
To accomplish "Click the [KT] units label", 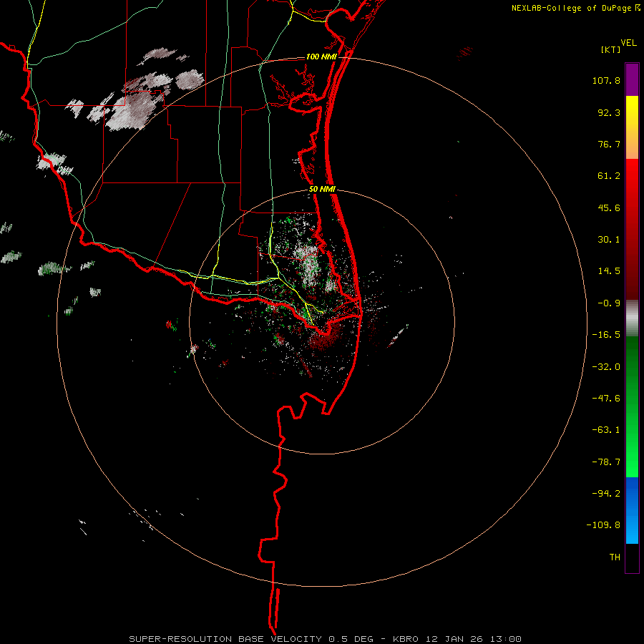I will [x=610, y=49].
